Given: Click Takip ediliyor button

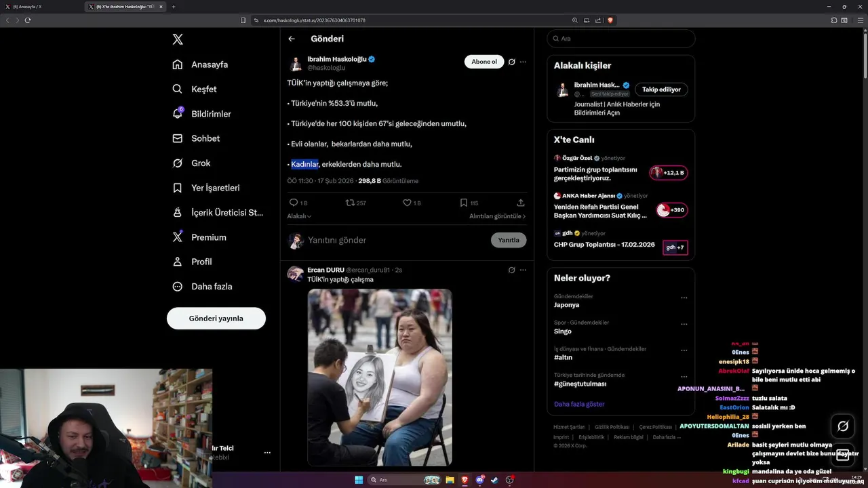Looking at the screenshot, I should (662, 89).
